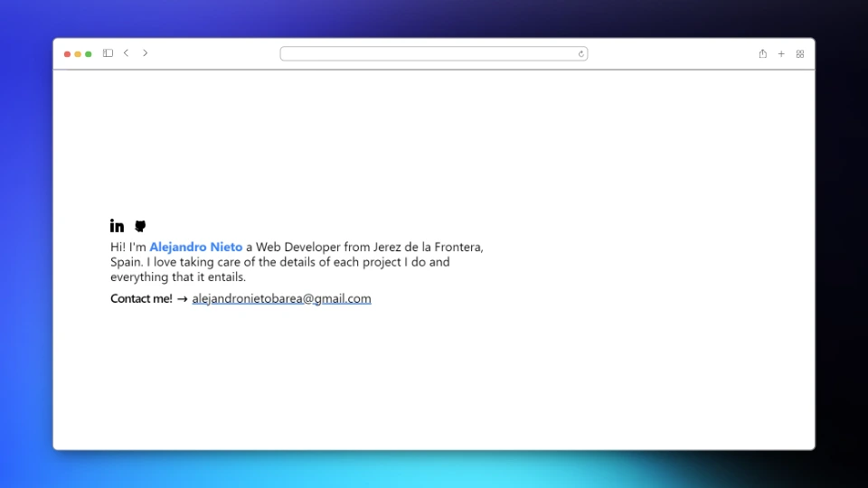Open a new tab with the plus icon
This screenshot has width=868, height=488.
(781, 54)
